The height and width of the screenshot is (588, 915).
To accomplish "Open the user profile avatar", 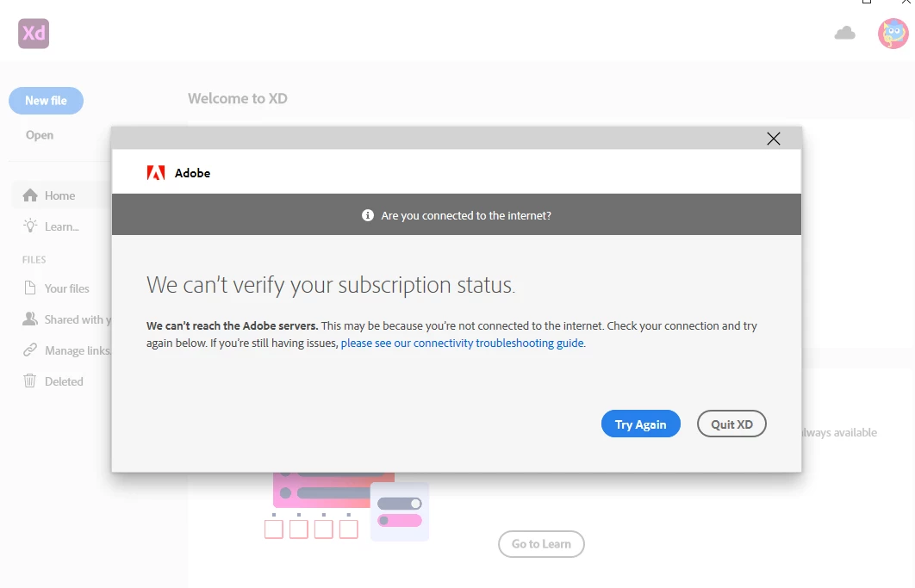I will (x=893, y=34).
